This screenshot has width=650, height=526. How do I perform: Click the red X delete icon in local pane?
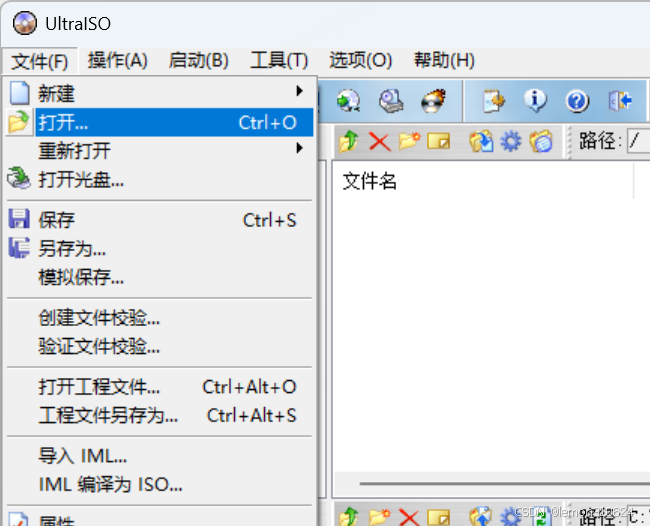point(409,517)
